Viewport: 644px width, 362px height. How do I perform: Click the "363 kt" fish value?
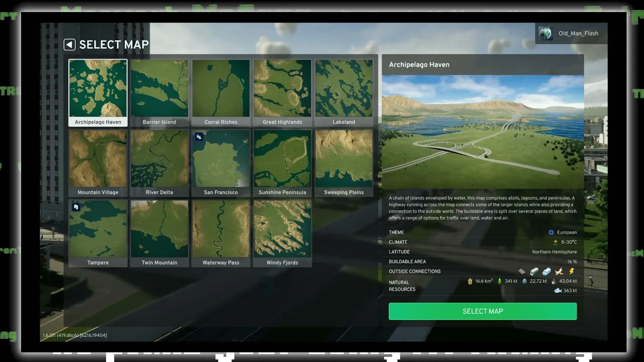click(571, 291)
